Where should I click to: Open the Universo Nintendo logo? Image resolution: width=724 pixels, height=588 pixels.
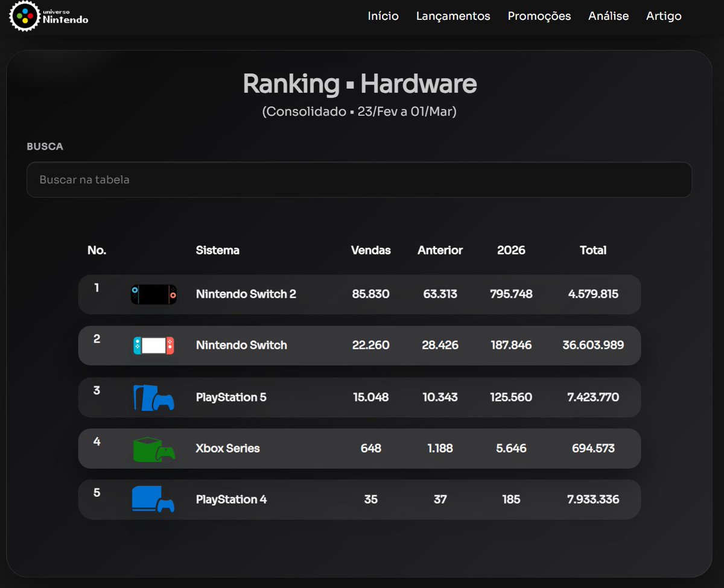[49, 16]
